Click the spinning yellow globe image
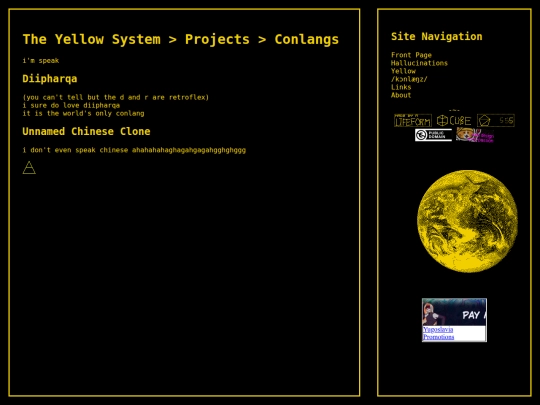Viewport: 540px width, 405px height. [x=467, y=221]
